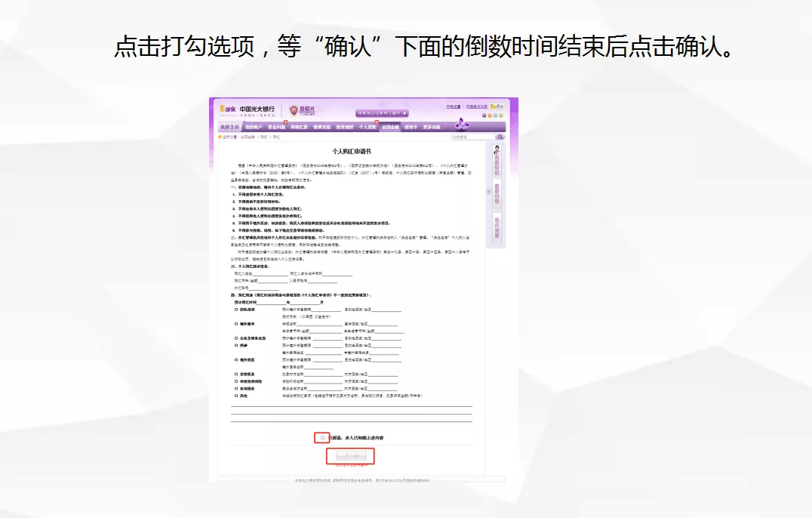812x518 pixels.
Task: Open the 信用卡 menu tab
Action: pyautogui.click(x=411, y=127)
